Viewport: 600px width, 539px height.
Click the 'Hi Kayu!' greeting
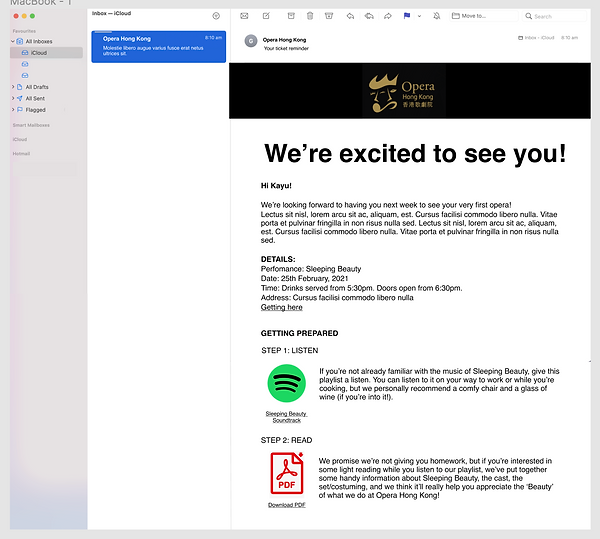coord(276,186)
